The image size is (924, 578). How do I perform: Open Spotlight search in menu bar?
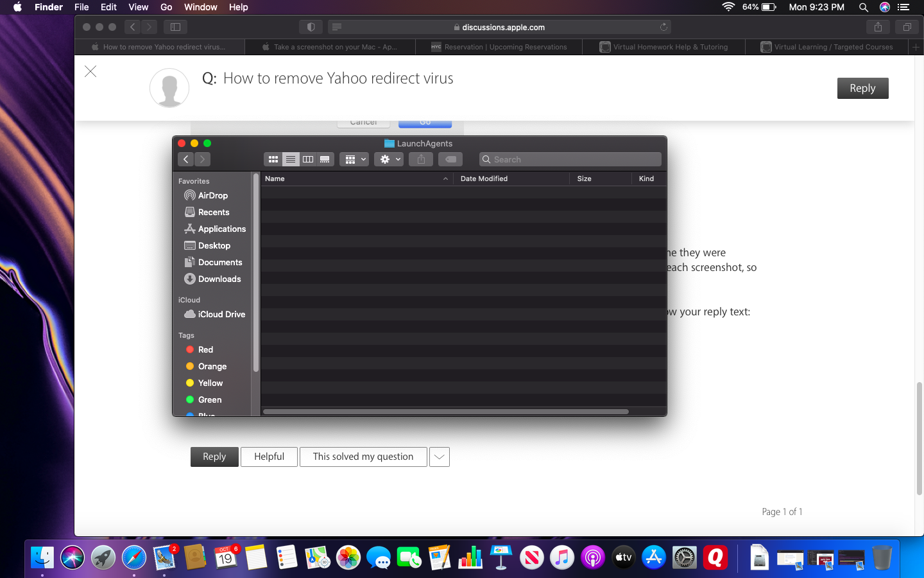864,7
